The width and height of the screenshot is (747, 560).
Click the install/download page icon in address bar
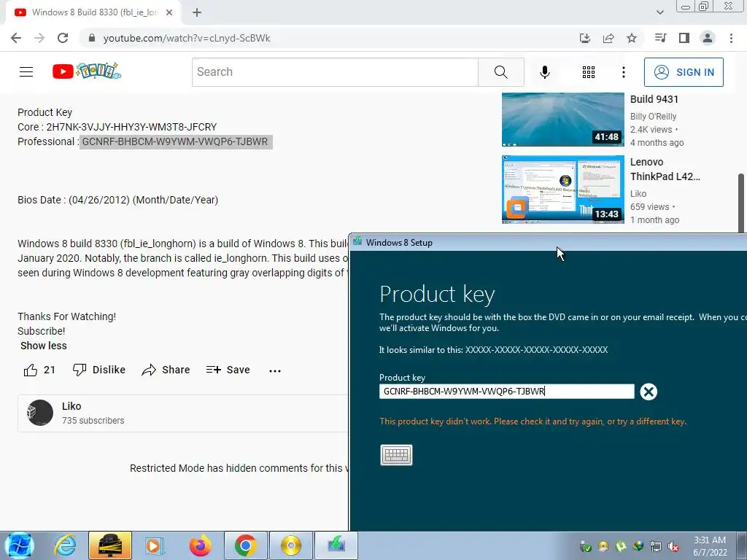point(585,38)
